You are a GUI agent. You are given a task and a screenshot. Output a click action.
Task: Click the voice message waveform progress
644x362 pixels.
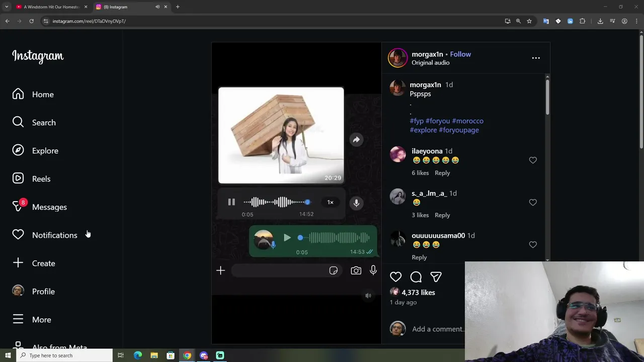click(x=277, y=202)
